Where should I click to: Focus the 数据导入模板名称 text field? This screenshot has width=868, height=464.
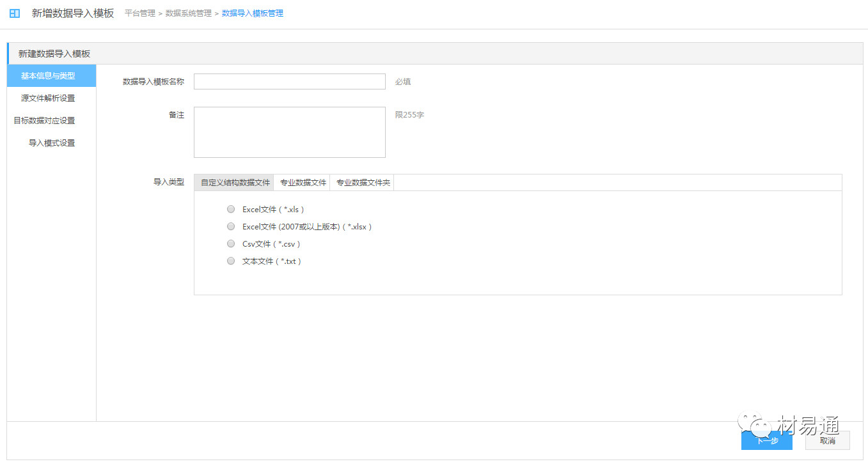(x=289, y=82)
